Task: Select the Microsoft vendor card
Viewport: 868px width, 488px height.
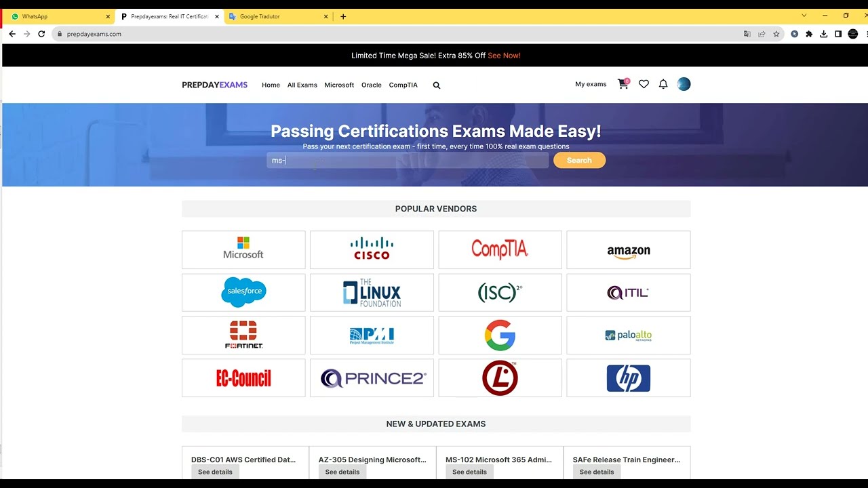Action: pyautogui.click(x=243, y=249)
